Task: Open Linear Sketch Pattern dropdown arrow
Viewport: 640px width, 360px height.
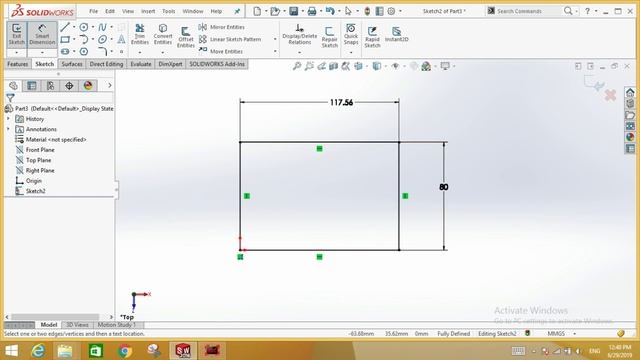Action: pyautogui.click(x=275, y=39)
